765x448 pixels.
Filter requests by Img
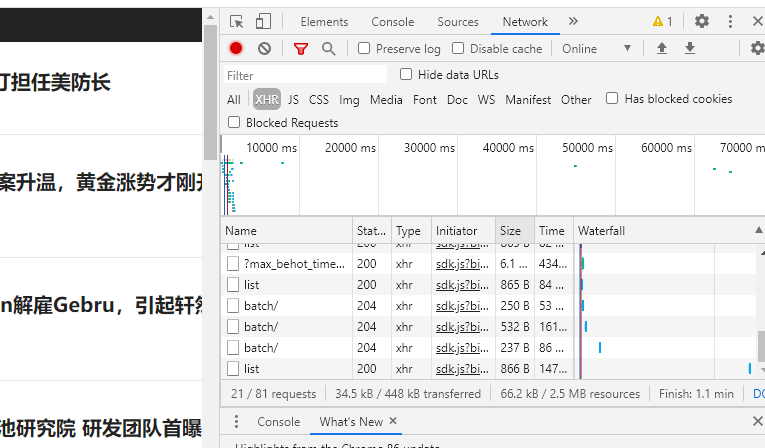[349, 100]
